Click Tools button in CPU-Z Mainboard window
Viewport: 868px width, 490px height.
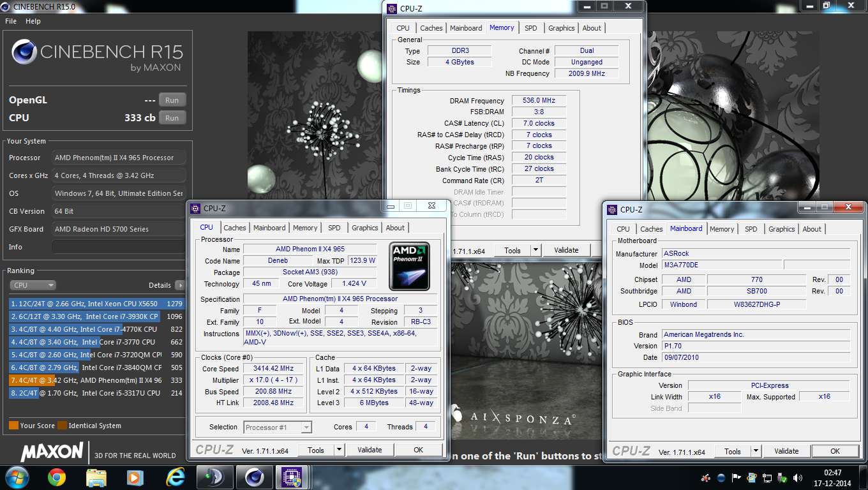(733, 451)
